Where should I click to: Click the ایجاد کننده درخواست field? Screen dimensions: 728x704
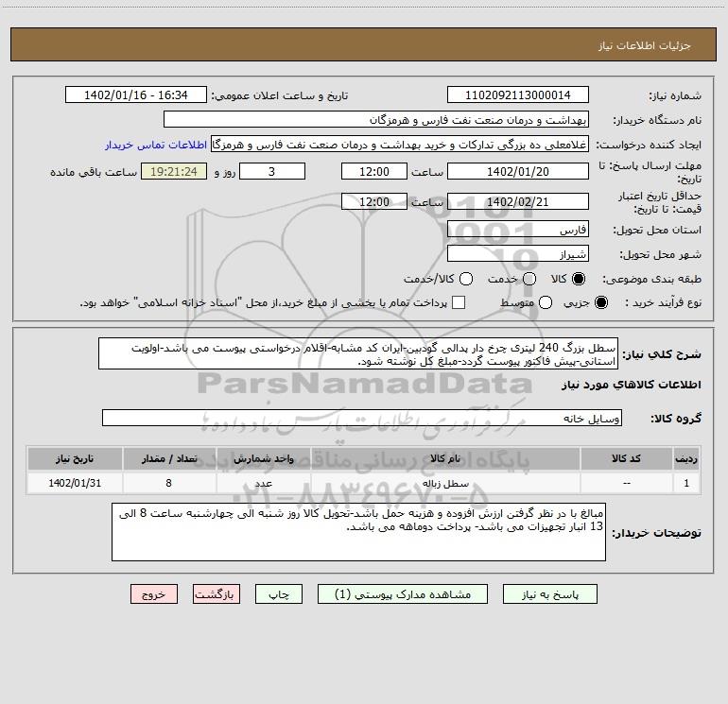pyautogui.click(x=400, y=145)
